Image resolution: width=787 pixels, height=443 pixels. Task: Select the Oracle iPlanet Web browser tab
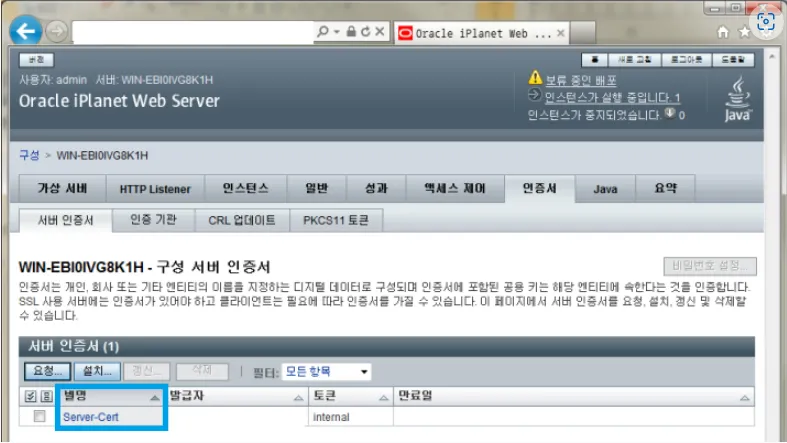(481, 34)
